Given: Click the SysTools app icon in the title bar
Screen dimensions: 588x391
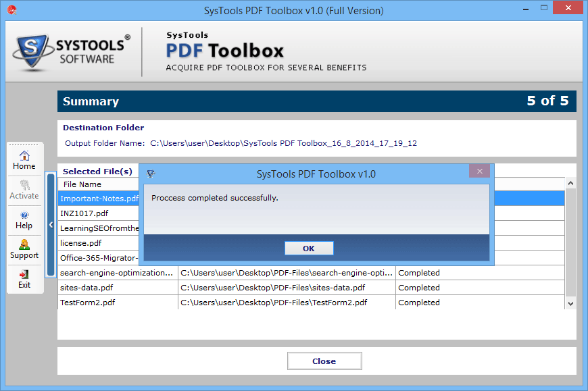Looking at the screenshot, I should 12,10.
